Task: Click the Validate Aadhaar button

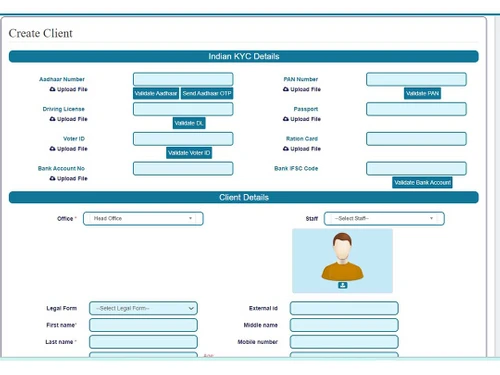Action: (156, 93)
